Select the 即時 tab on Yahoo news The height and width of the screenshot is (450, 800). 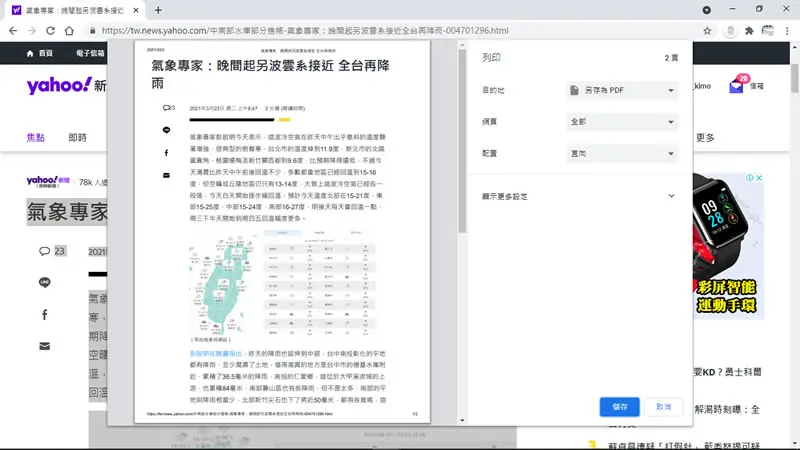click(x=78, y=138)
